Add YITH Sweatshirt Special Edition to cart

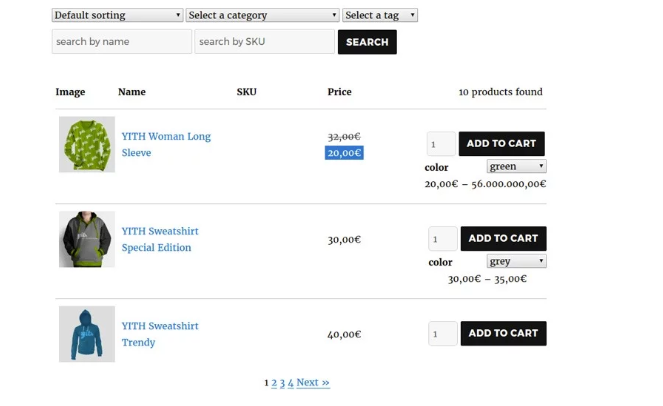tap(503, 238)
